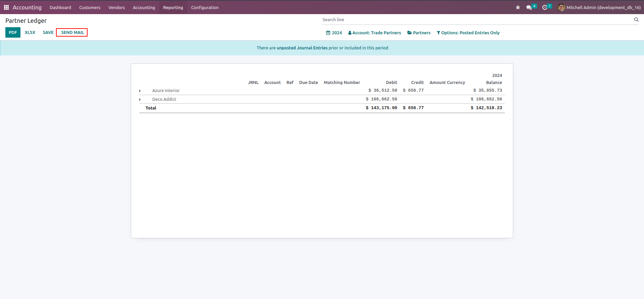Open the Customers menu
The width and height of the screenshot is (644, 299).
90,7
